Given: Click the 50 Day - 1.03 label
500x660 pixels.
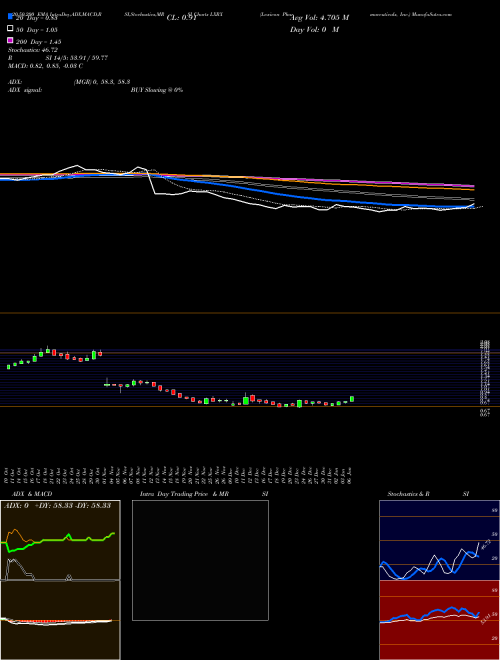Looking at the screenshot, I should click(37, 30).
